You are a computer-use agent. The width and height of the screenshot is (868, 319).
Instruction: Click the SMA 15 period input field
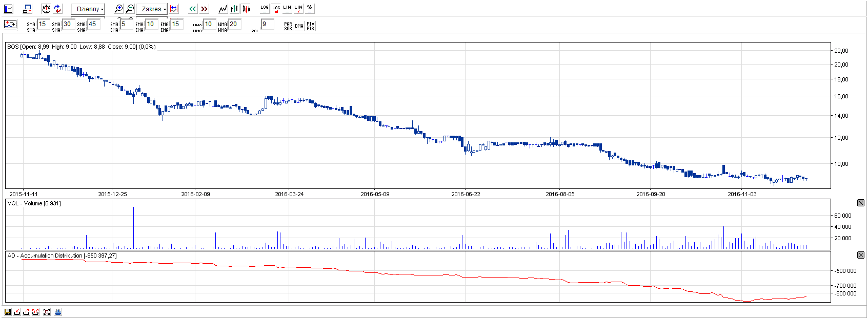point(43,24)
